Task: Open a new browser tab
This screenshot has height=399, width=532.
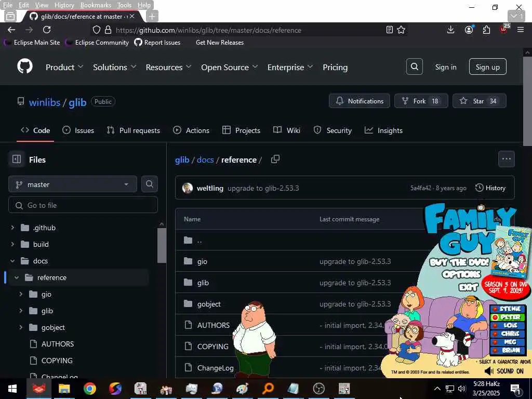Action: (x=152, y=16)
